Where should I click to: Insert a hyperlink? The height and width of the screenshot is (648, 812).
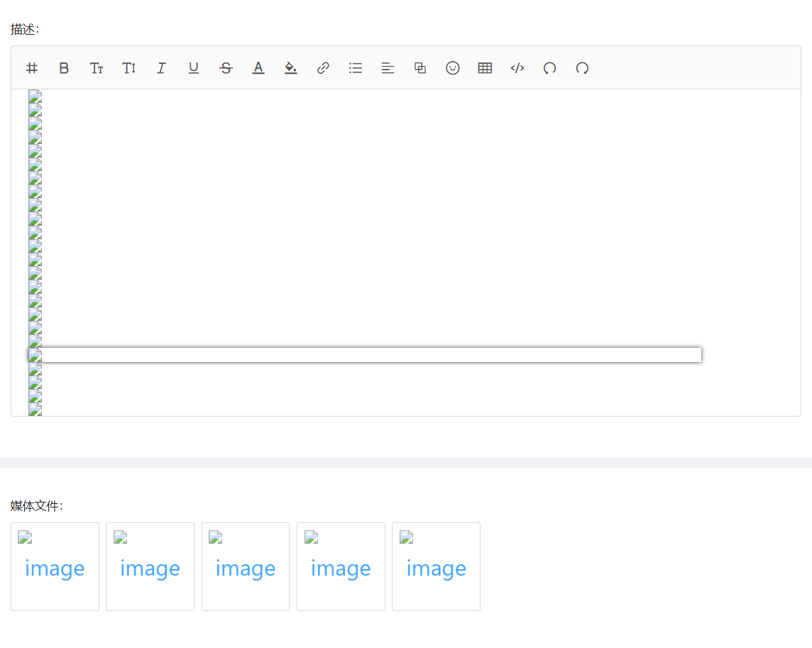323,68
